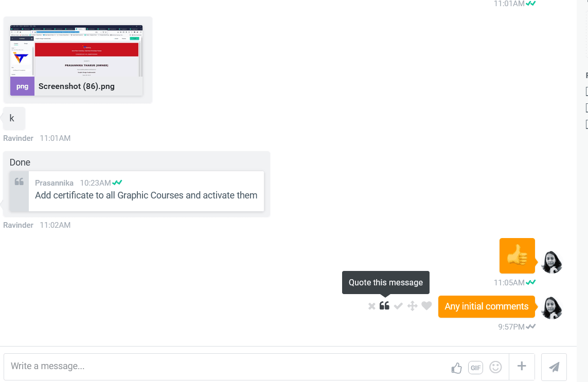This screenshot has height=382, width=588.
Task: Click the thumbs-up icon in the message box
Action: (456, 368)
